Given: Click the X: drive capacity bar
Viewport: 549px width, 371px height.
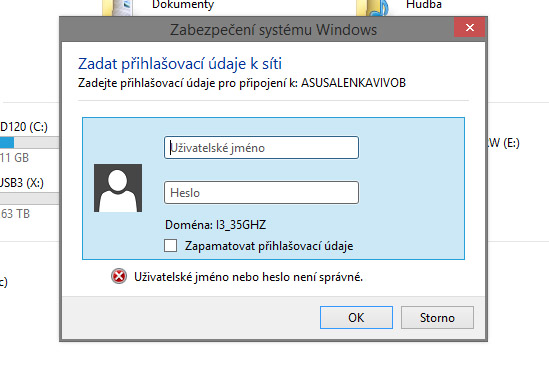Looking at the screenshot, I should 29,198.
